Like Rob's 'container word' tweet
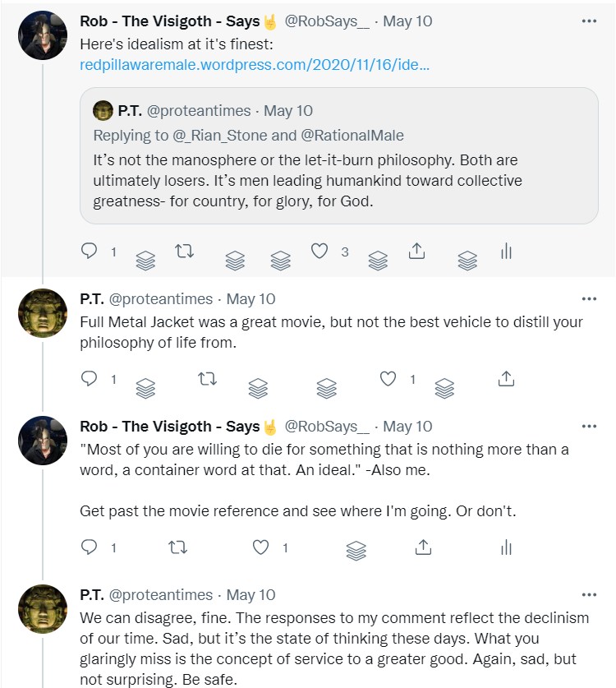 [x=261, y=547]
